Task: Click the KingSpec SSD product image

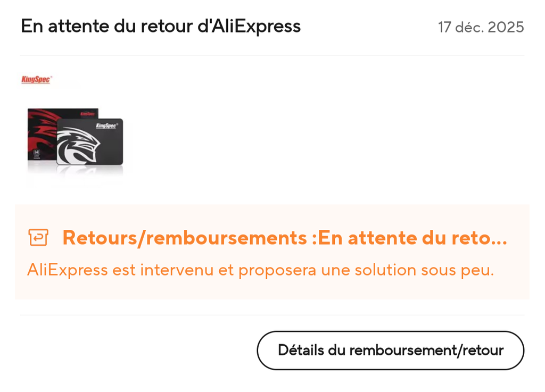Action: coord(76,141)
